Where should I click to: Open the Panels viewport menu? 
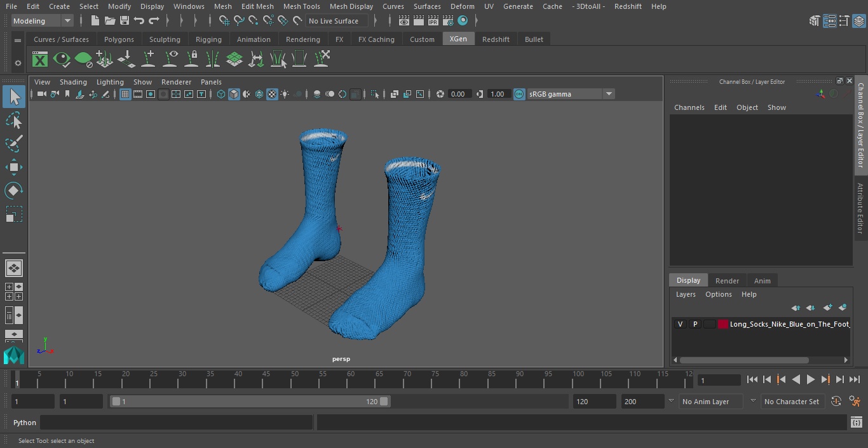click(x=211, y=82)
